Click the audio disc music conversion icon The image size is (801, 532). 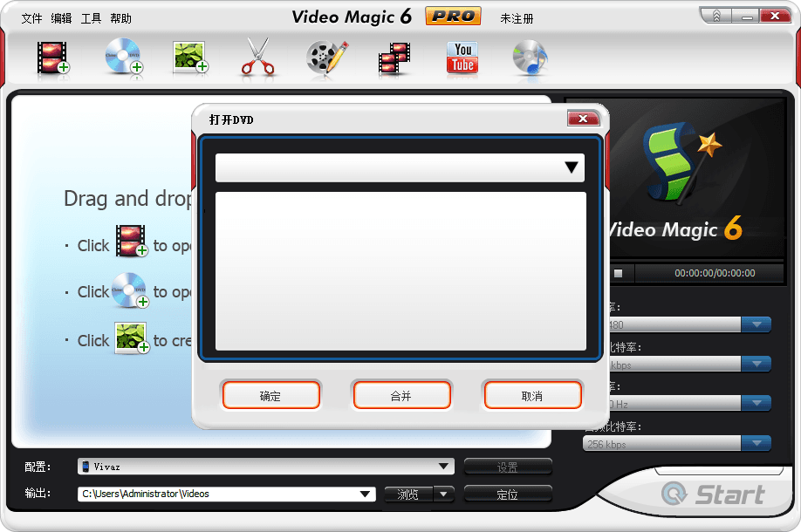tap(531, 58)
